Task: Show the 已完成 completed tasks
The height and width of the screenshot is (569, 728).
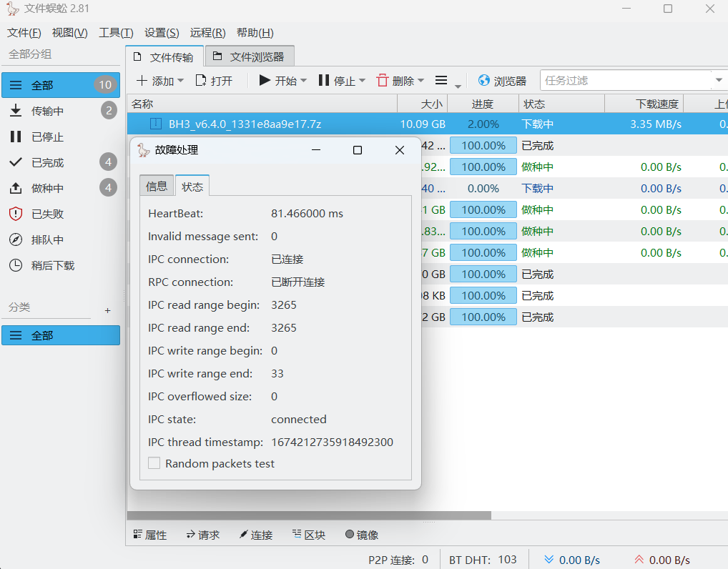Action: point(60,162)
